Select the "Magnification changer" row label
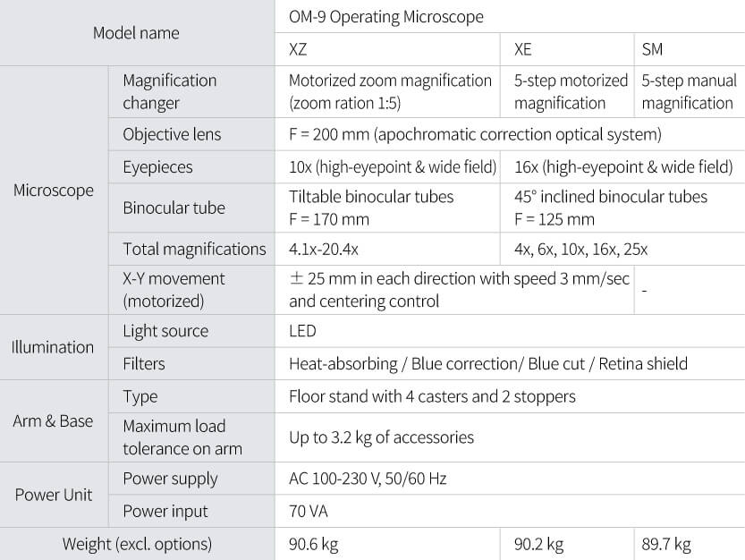The height and width of the screenshot is (560, 745). click(170, 92)
